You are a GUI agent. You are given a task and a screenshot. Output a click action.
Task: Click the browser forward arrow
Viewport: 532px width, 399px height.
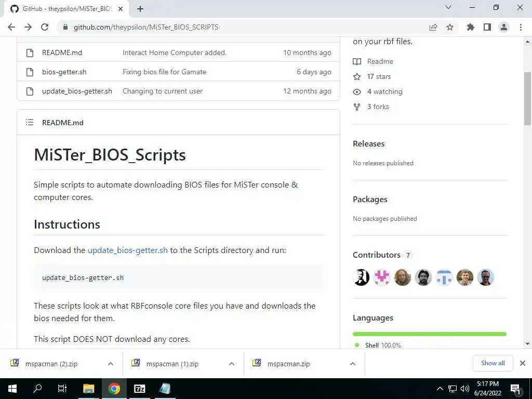(x=28, y=27)
